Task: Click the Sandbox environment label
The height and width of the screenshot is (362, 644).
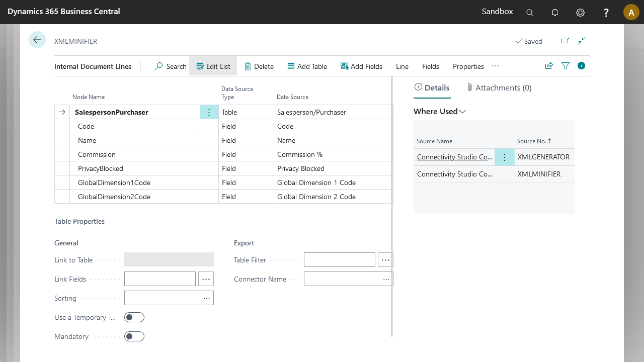Action: (497, 11)
